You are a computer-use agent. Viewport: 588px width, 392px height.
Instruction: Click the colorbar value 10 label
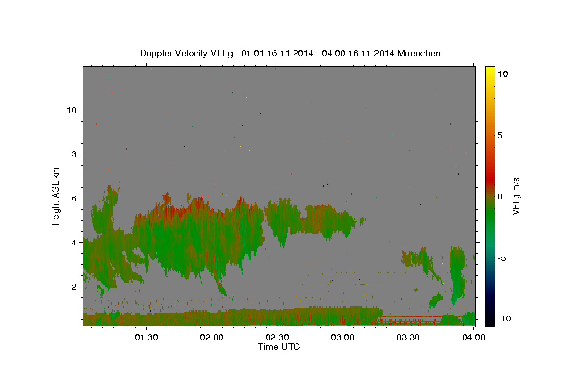(502, 74)
